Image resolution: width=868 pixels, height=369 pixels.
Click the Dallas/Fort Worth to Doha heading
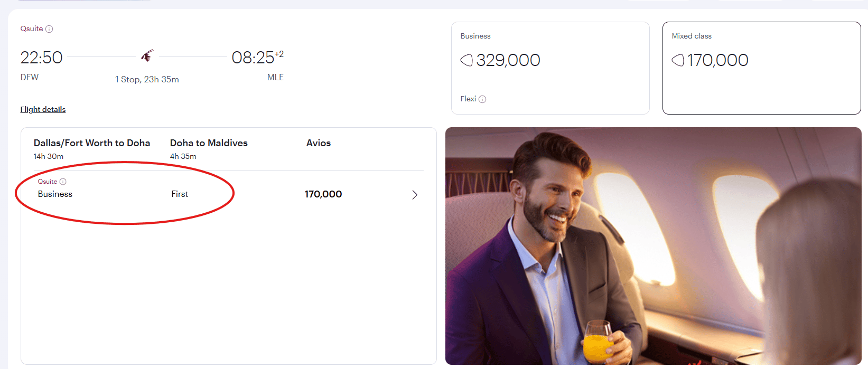click(92, 143)
